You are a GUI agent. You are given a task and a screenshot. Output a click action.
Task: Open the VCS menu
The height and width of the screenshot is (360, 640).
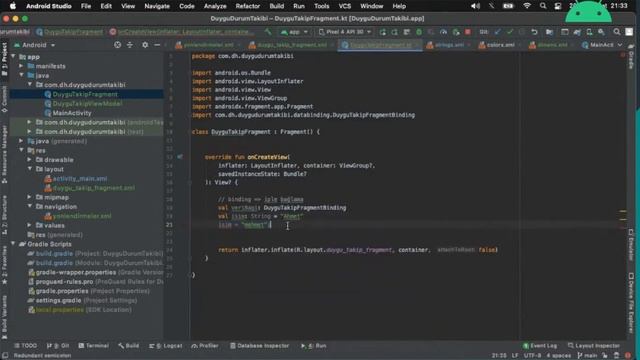[x=344, y=6]
